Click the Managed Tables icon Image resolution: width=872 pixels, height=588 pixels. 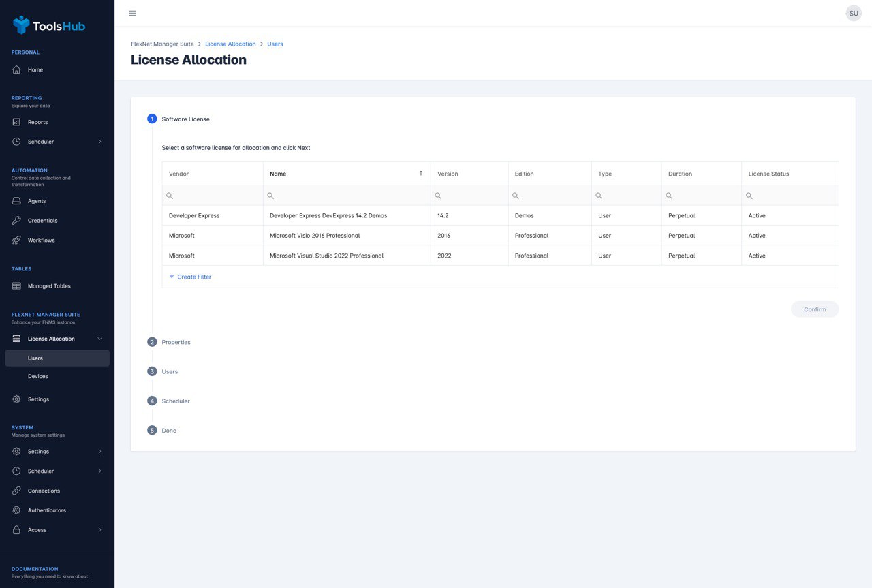pos(16,286)
